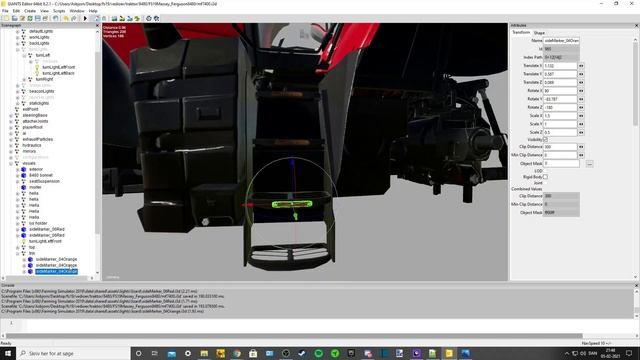Open the File menu
This screenshot has height=360, width=640.
click(5, 11)
